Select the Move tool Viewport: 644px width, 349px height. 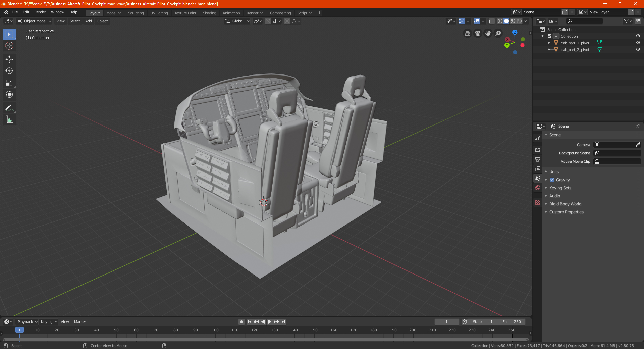click(x=9, y=59)
